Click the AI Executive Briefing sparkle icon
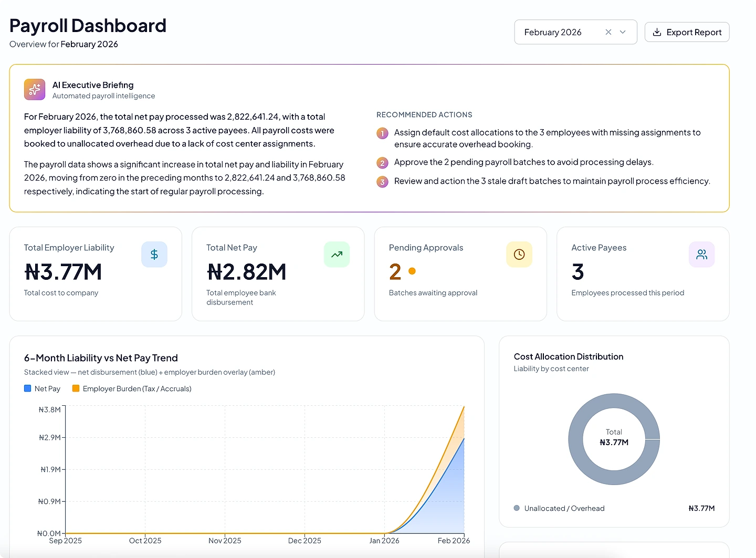The height and width of the screenshot is (558, 756). (35, 89)
